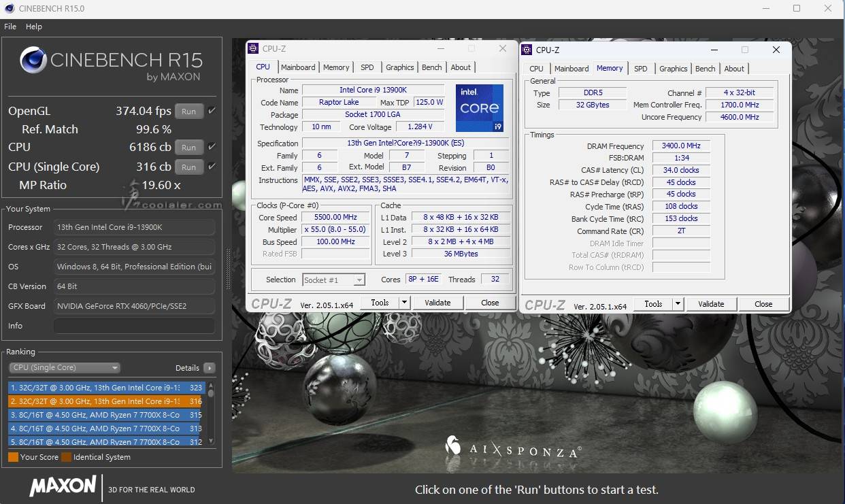
Task: Expand Tools dropdown arrow in right CPU-Z
Action: coord(678,304)
